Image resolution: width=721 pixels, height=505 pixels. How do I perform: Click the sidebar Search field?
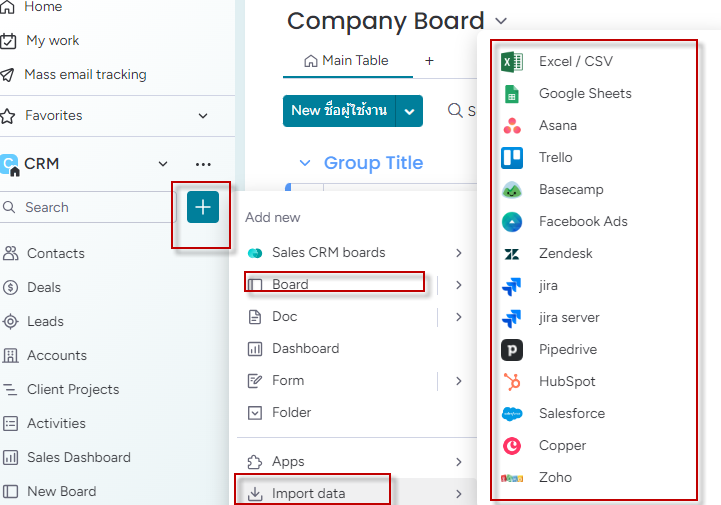point(87,207)
